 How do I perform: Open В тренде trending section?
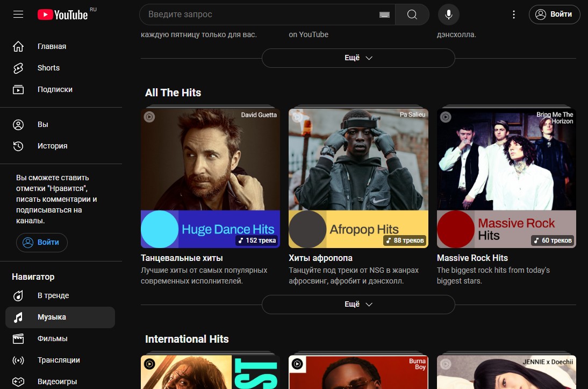click(53, 295)
